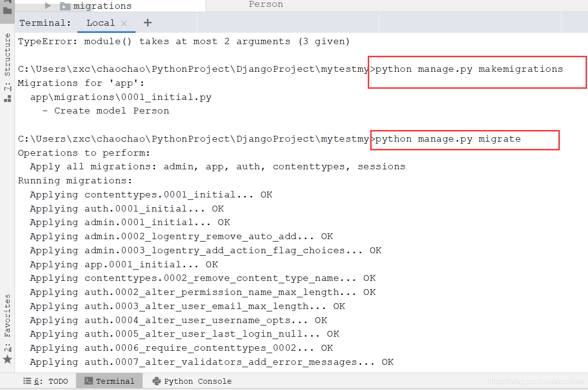Select the Terminal tool window button
This screenshot has width=588, height=390.
click(109, 381)
